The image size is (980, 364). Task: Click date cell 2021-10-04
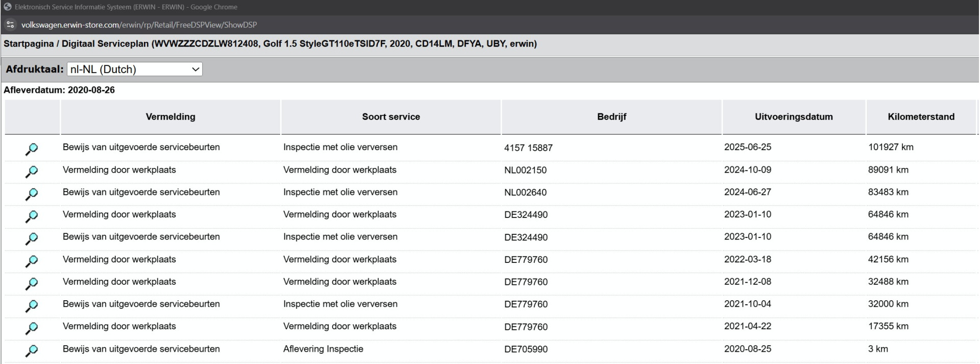click(748, 304)
